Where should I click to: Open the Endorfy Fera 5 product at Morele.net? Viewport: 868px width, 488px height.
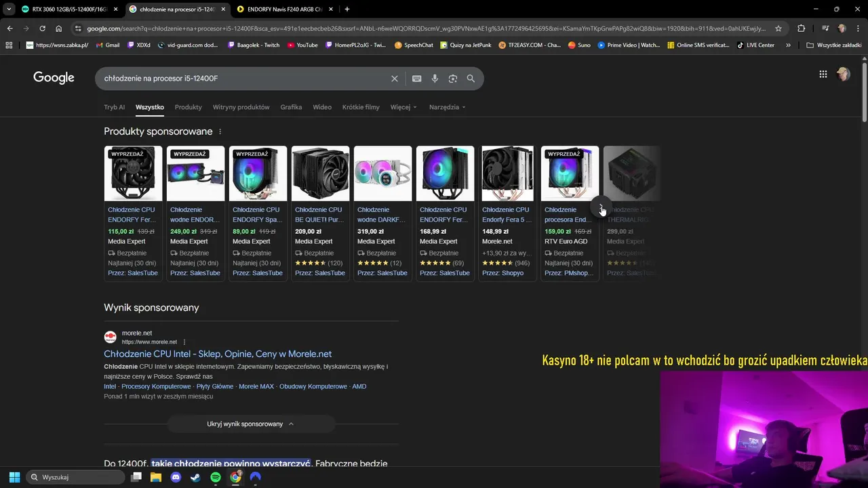[x=506, y=215]
